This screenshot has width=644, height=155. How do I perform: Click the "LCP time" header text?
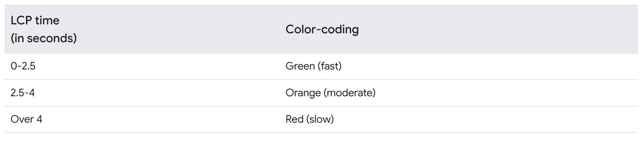coord(35,20)
